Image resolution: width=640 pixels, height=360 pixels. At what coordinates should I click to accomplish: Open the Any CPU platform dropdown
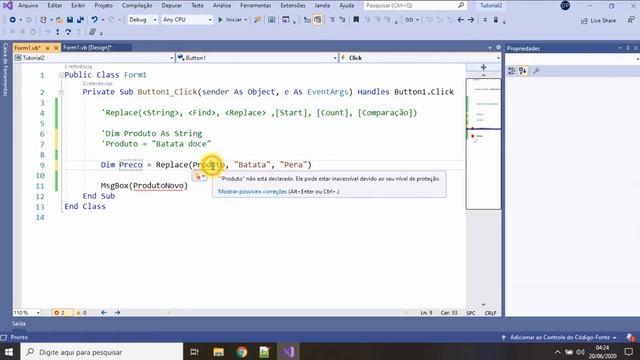tap(187, 20)
